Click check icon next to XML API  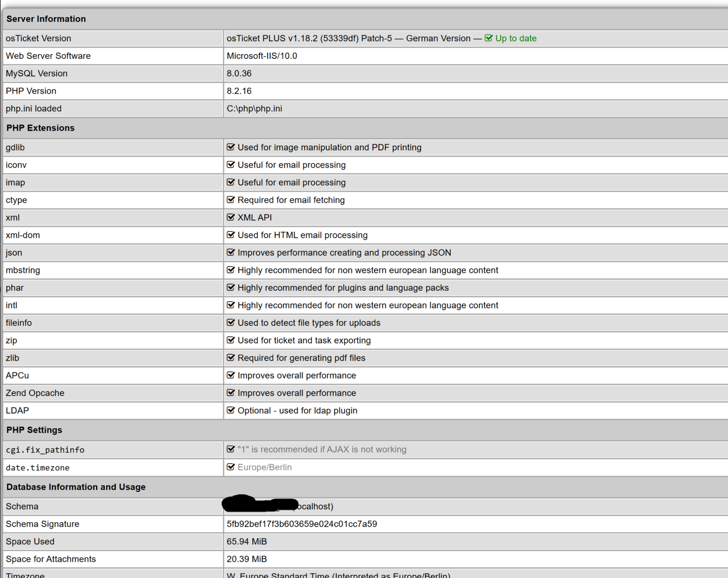231,217
